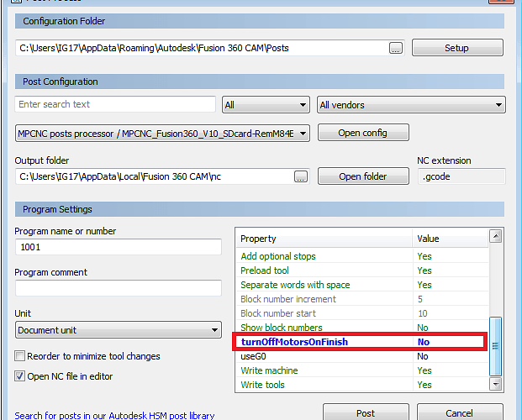
Task: Enable Reorder to minimize tool changes
Action: tap(20, 356)
